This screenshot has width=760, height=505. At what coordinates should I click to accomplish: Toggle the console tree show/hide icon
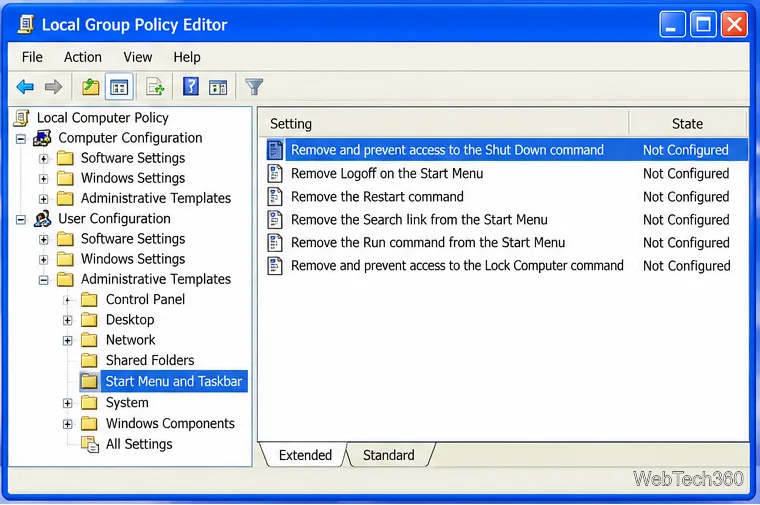(x=119, y=87)
